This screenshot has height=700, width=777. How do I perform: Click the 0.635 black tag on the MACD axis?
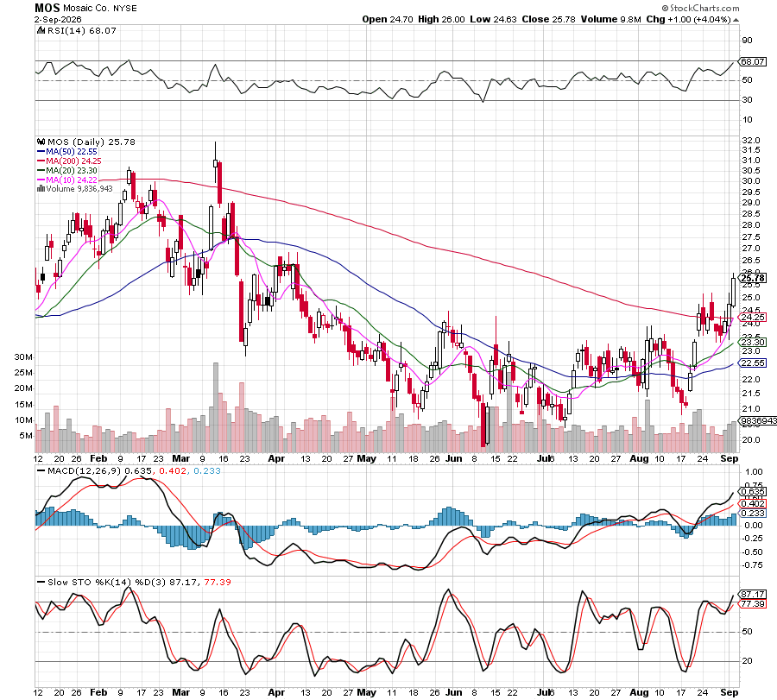752,492
